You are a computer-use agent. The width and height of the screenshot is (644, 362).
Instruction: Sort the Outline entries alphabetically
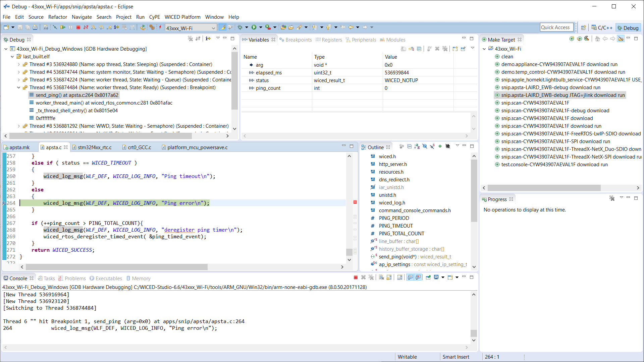pyautogui.click(x=417, y=146)
